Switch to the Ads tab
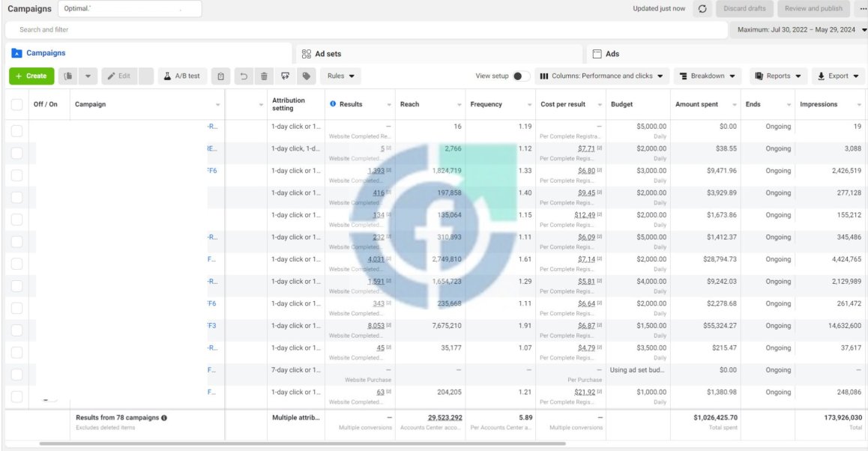868x451 pixels. click(x=727, y=54)
